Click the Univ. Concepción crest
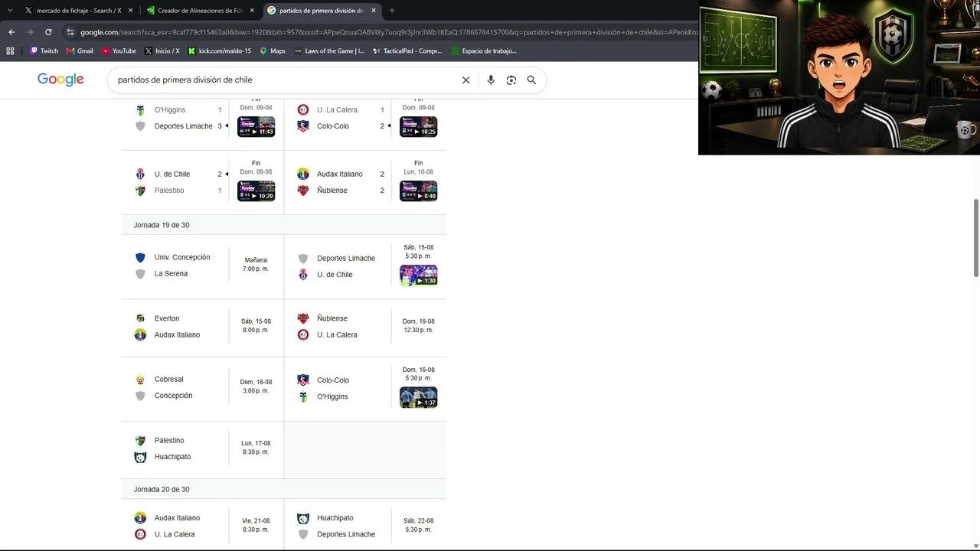The width and height of the screenshot is (980, 551). click(140, 258)
